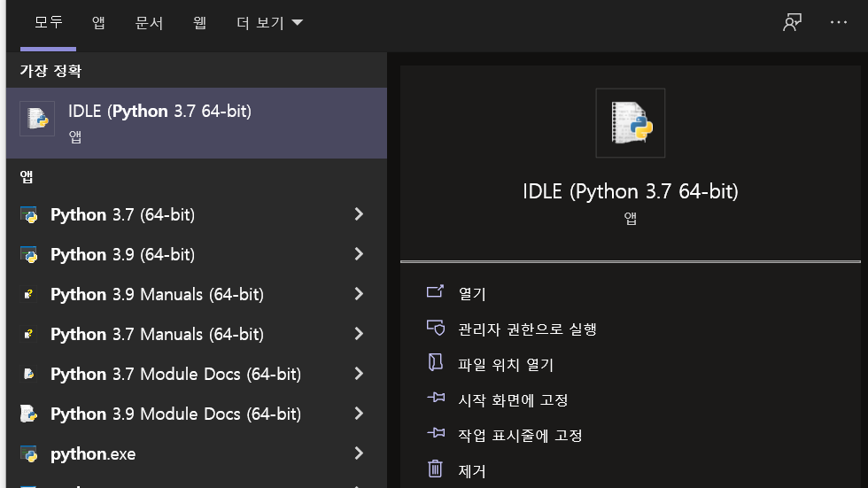Click the IDLE title in preview pane
Screen dimensions: 868x488
[x=631, y=191]
